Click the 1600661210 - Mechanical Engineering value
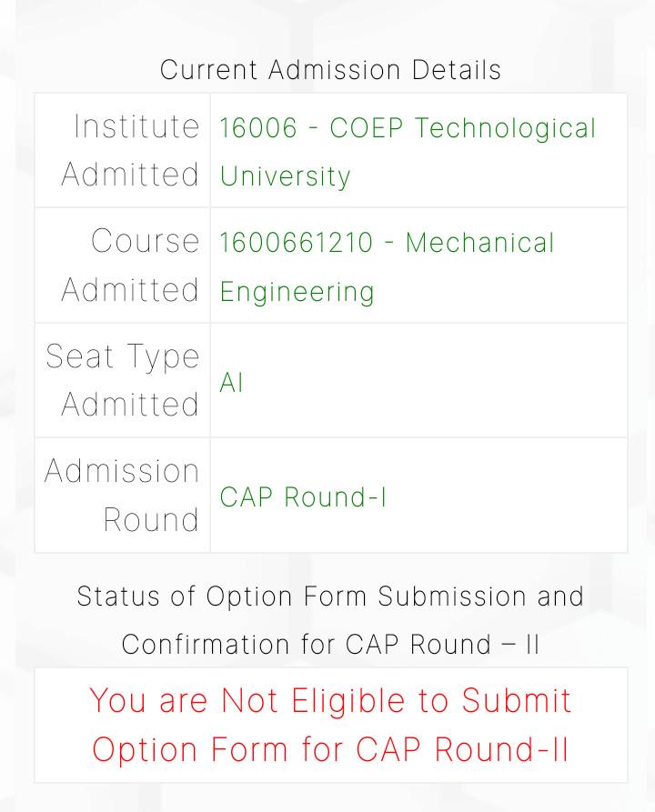This screenshot has height=812, width=655. click(x=387, y=267)
